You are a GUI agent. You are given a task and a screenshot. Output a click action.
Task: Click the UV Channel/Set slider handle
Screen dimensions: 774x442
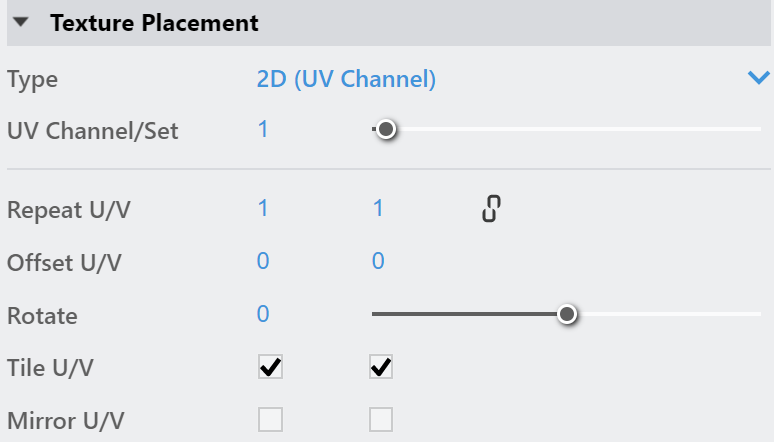(386, 129)
